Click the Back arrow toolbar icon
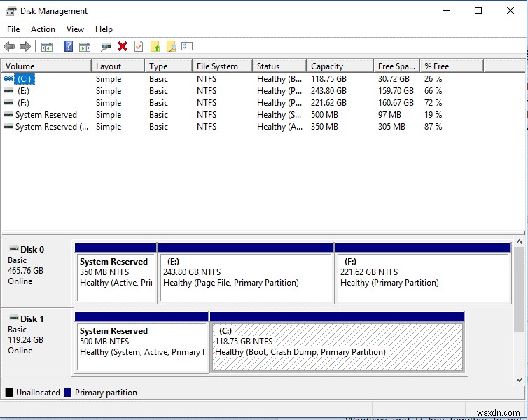This screenshot has height=420, width=528. [x=9, y=47]
